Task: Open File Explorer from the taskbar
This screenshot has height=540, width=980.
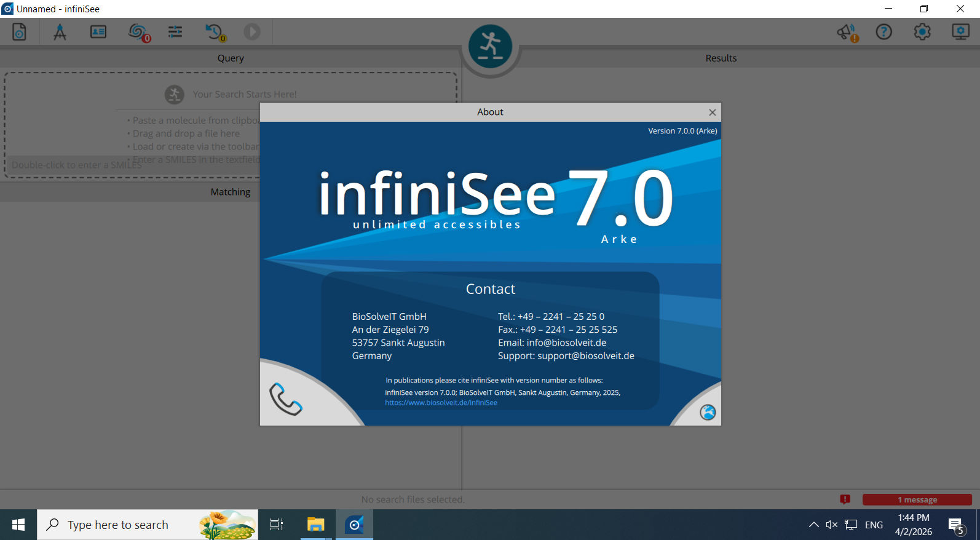Action: pyautogui.click(x=315, y=525)
